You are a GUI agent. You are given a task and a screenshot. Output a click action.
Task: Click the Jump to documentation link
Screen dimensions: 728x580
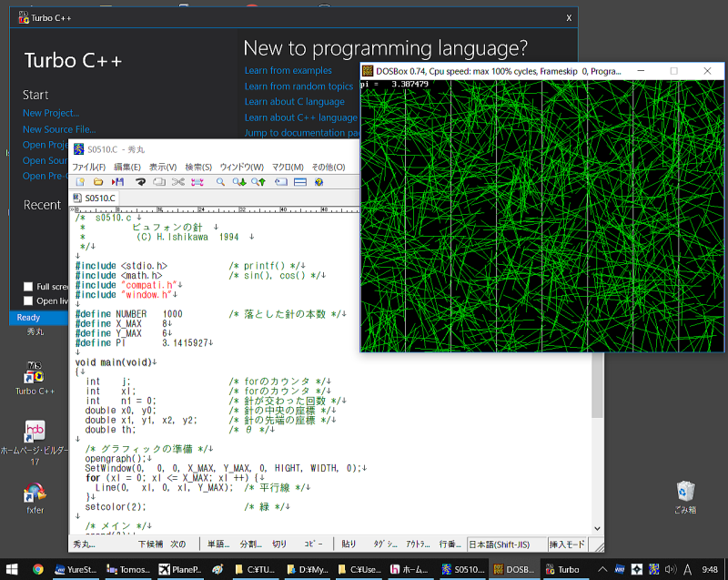(x=302, y=133)
